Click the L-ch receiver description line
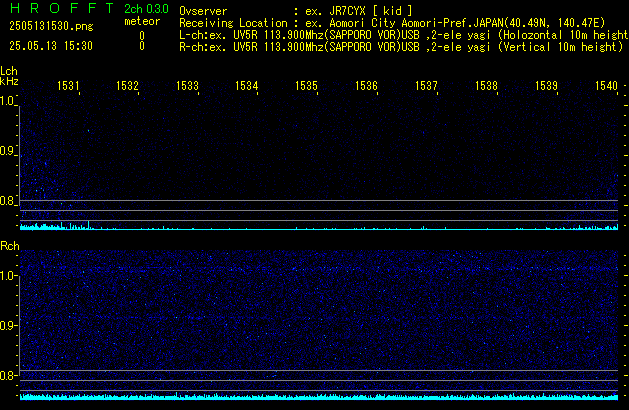Image resolution: width=629 pixels, height=410 pixels. click(404, 35)
